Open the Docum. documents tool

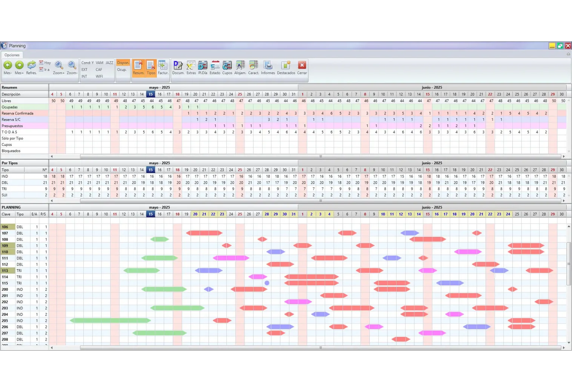178,67
